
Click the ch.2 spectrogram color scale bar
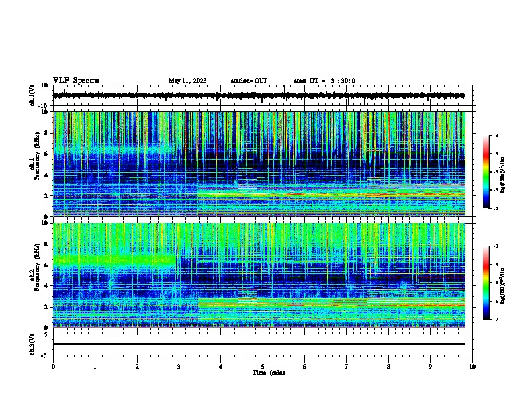tap(486, 283)
